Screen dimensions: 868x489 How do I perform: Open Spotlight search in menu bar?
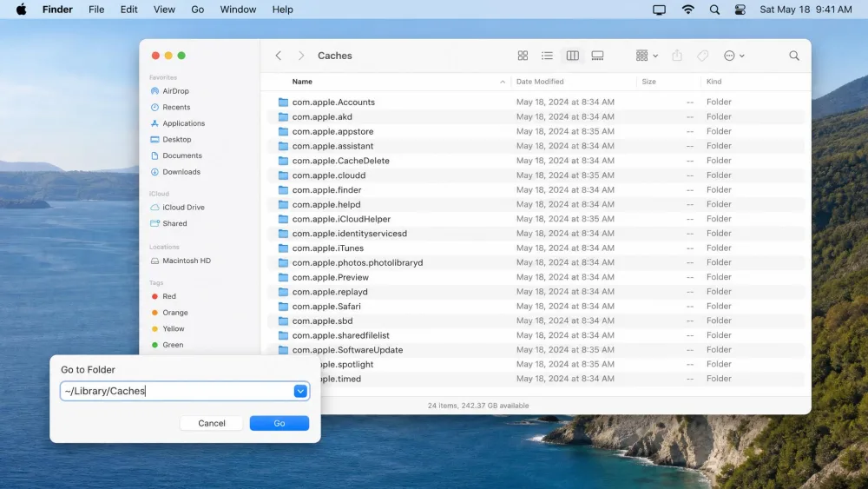tap(714, 10)
